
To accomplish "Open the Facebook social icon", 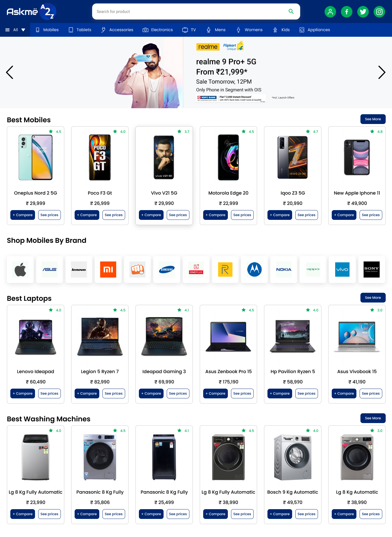I will coord(347,12).
